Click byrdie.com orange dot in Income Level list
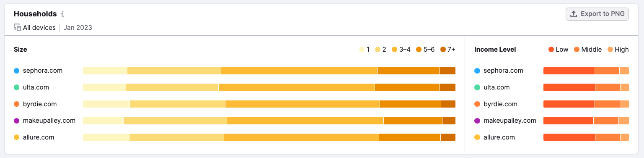Viewport: 644px width, 158px height. tap(477, 104)
